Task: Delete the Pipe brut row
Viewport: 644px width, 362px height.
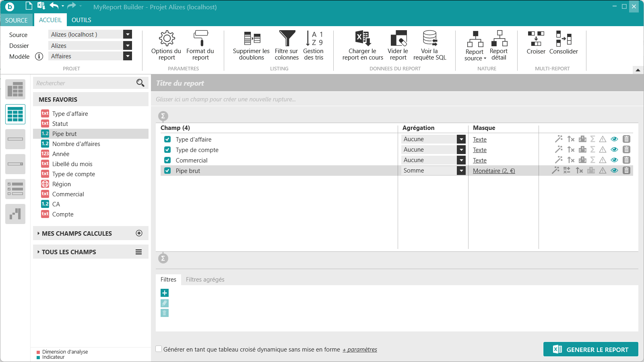Action: (x=626, y=171)
